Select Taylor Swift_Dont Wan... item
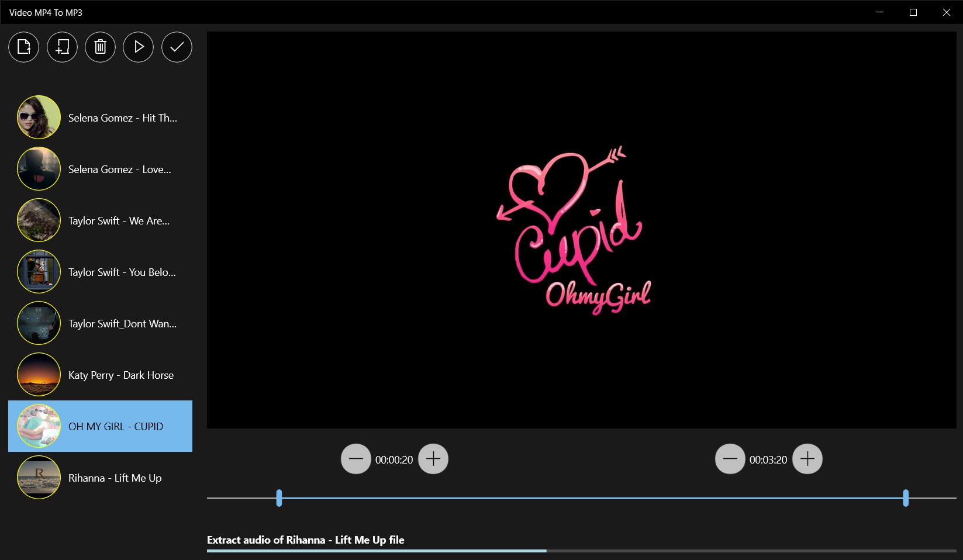Image resolution: width=963 pixels, height=560 pixels. [x=100, y=323]
